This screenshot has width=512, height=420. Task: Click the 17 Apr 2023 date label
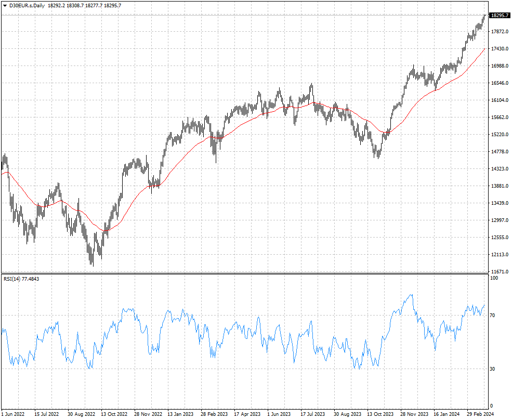tap(247, 414)
